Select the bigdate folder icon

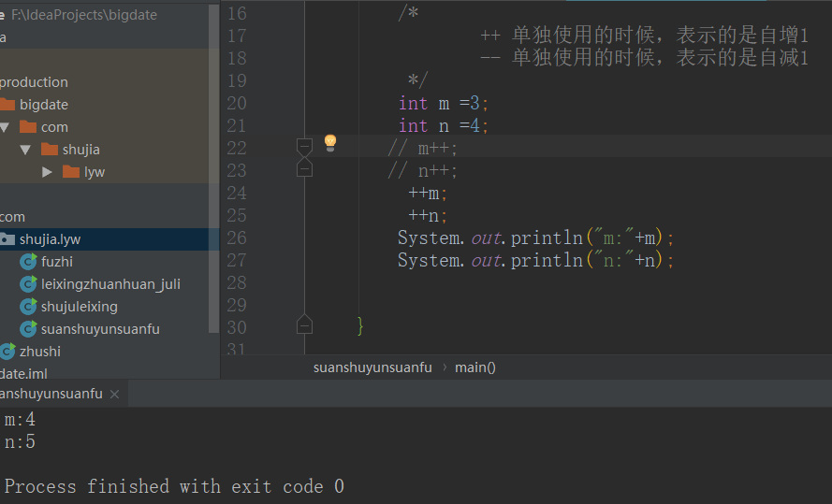click(x=7, y=104)
